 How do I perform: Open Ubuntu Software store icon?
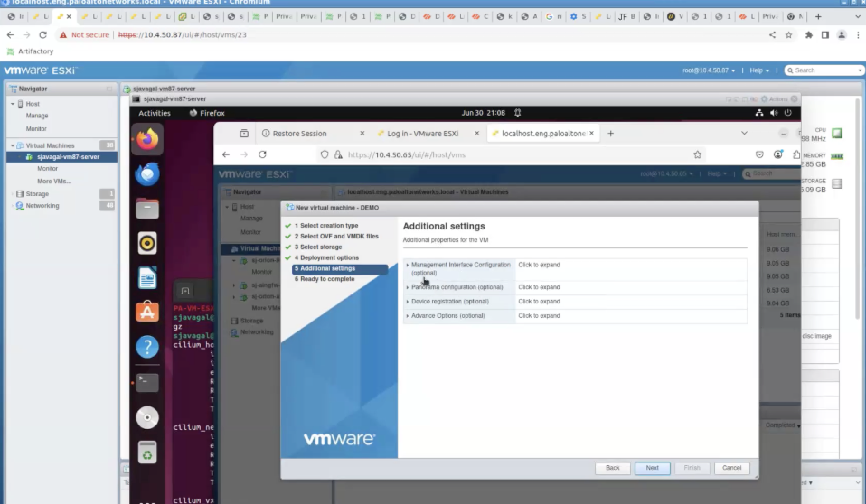[x=147, y=312]
